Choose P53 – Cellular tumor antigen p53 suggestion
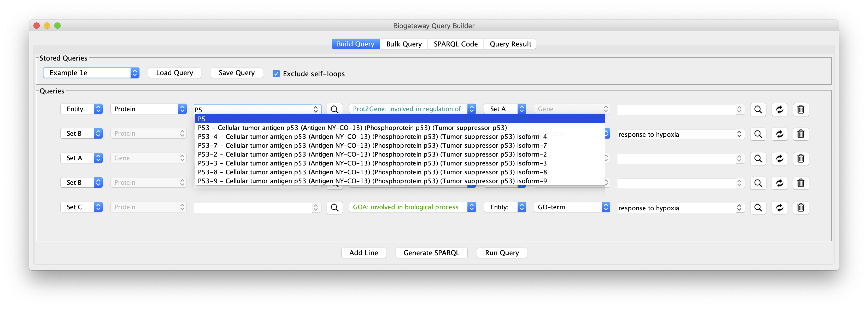 (x=400, y=128)
